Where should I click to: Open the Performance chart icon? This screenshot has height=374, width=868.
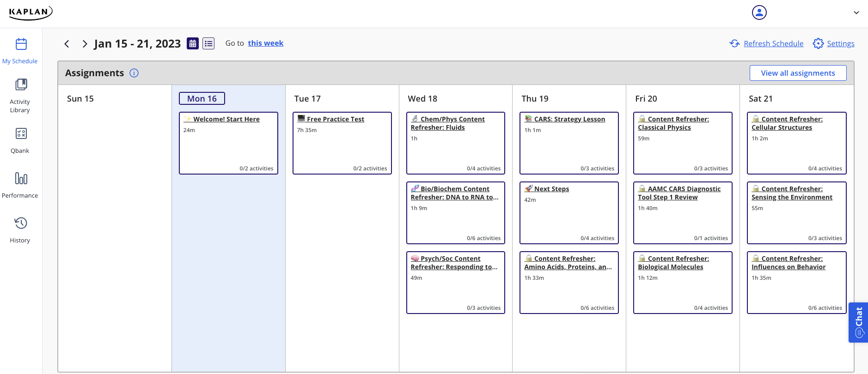tap(21, 178)
